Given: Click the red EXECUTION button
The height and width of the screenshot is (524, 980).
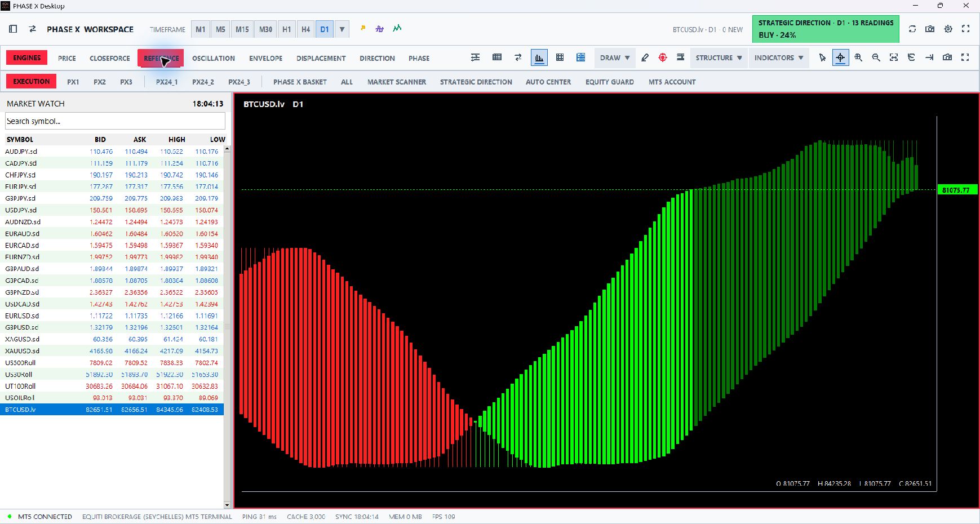Looking at the screenshot, I should (x=32, y=81).
